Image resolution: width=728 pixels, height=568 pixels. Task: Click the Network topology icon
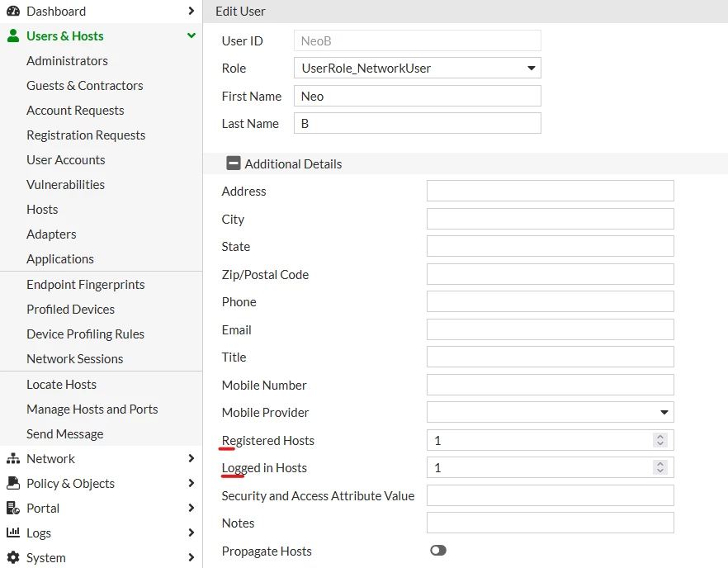[13, 458]
